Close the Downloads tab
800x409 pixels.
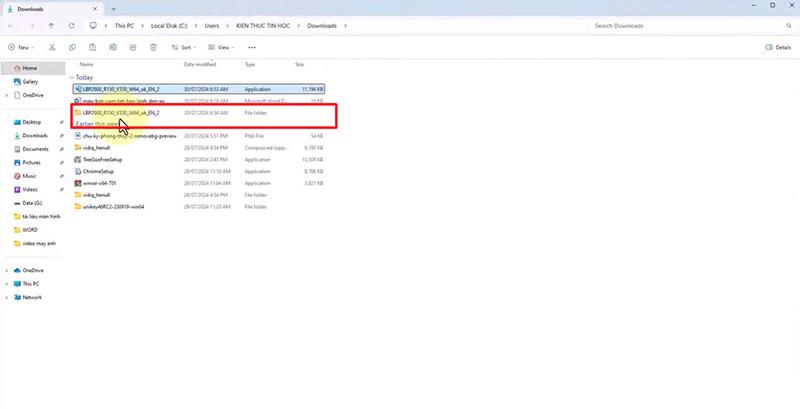point(95,9)
